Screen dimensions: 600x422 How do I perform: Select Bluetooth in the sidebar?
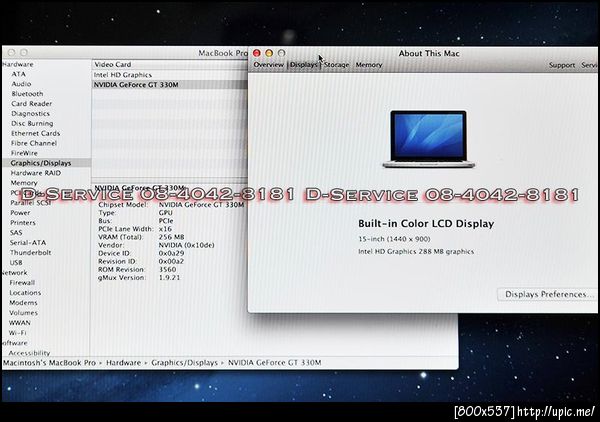pos(27,94)
